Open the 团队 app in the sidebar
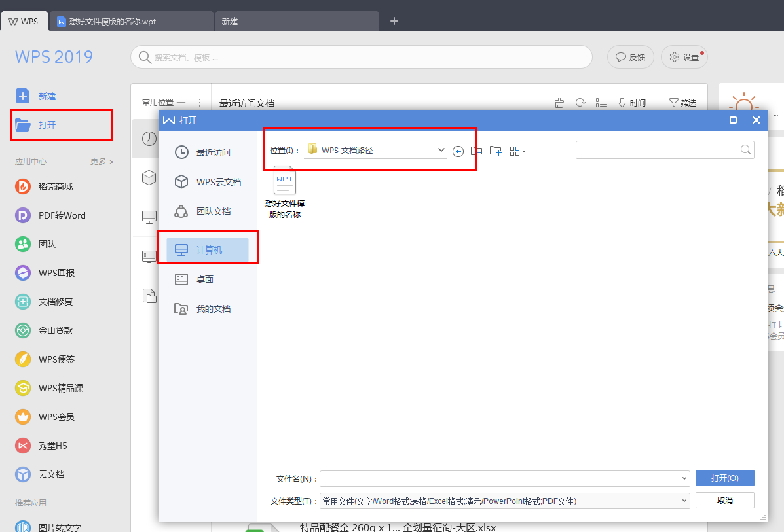 (35, 244)
